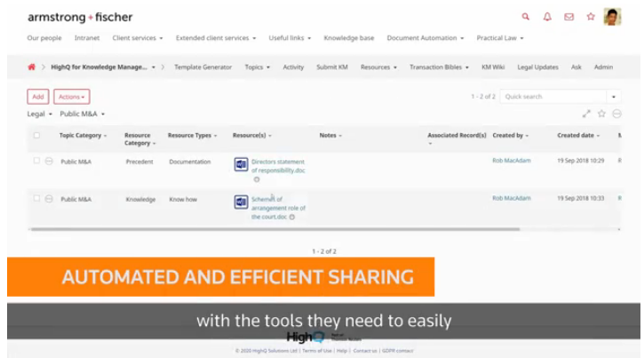Expand the Public M&A filter dropdown
The height and width of the screenshot is (358, 644).
click(82, 114)
